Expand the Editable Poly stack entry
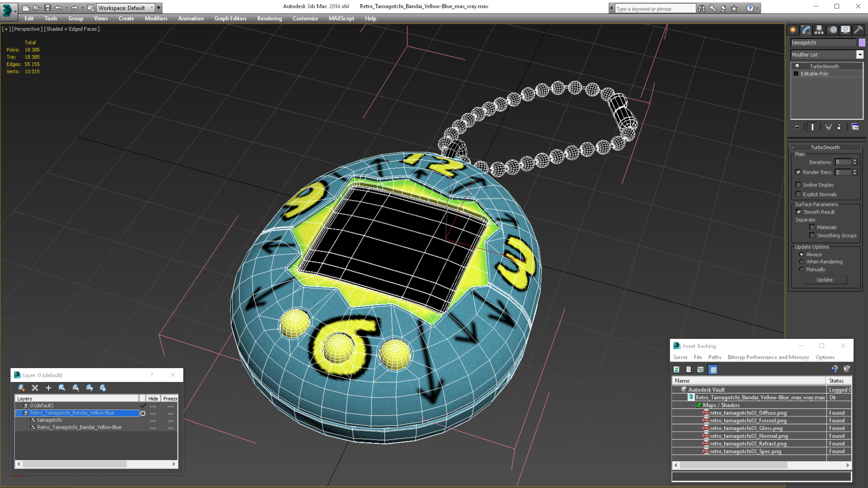Screen dimensions: 868x488 [x=796, y=74]
